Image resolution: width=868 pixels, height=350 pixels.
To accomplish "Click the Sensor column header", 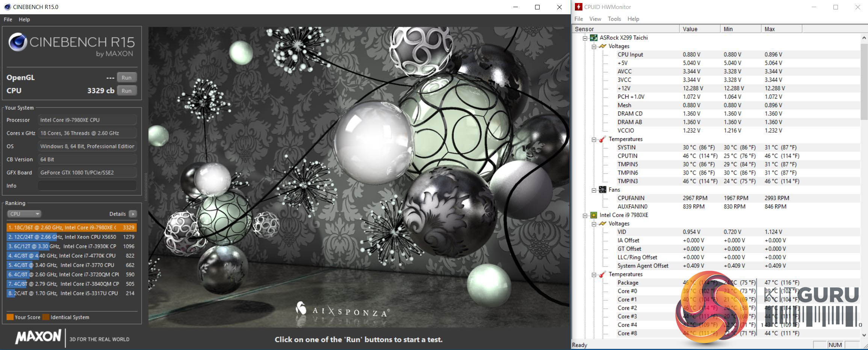I will 625,29.
